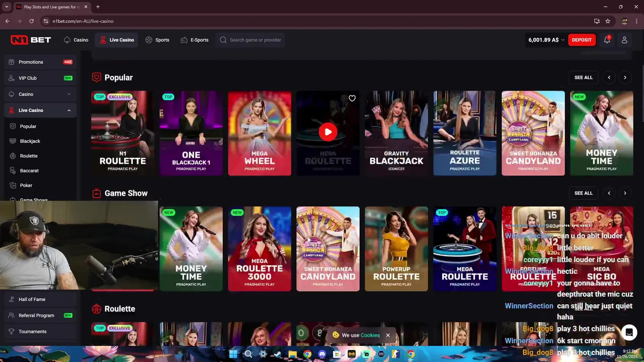Open PowerUp Roulette game card
Image resolution: width=644 pixels, height=362 pixels.
[x=396, y=249]
